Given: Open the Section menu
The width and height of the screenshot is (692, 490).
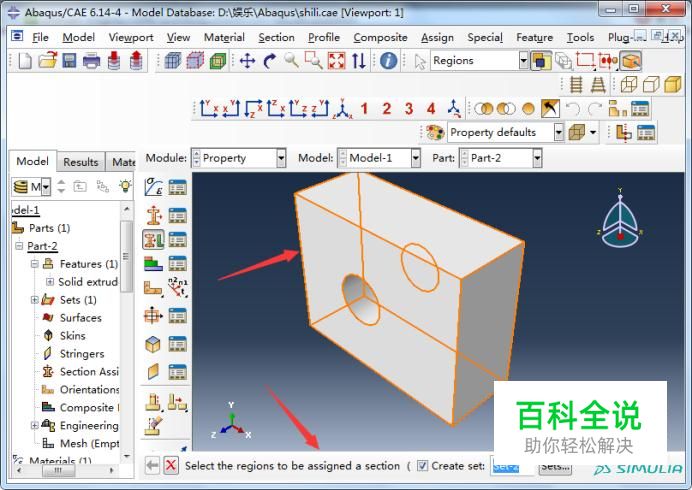Looking at the screenshot, I should point(276,38).
